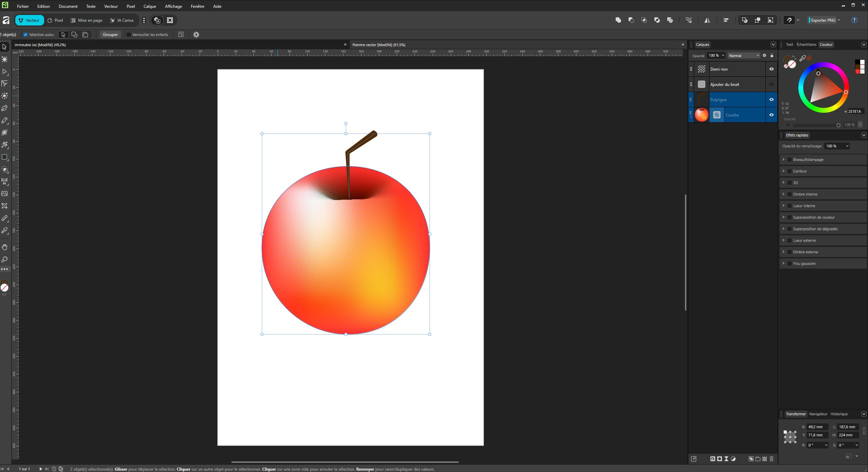Switch to the Pixel persona button
The image size is (868, 472).
click(55, 20)
